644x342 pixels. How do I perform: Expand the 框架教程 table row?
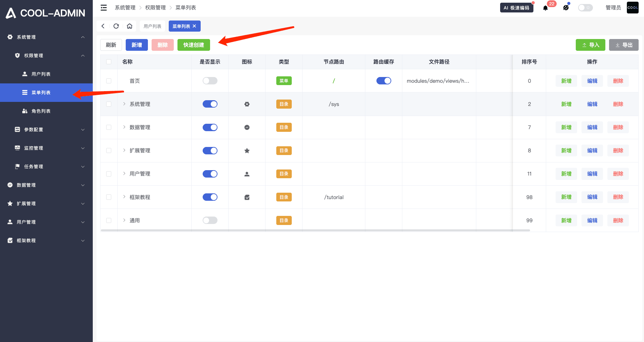pos(124,197)
